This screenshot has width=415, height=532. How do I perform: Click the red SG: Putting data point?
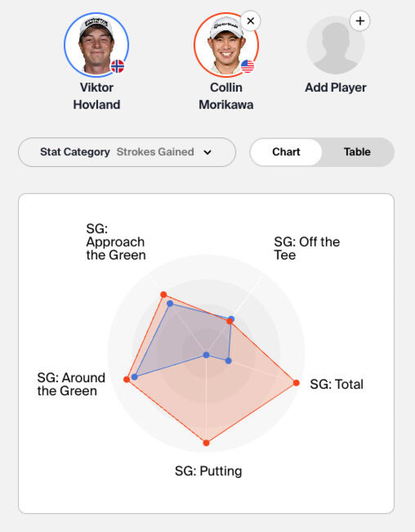click(206, 443)
